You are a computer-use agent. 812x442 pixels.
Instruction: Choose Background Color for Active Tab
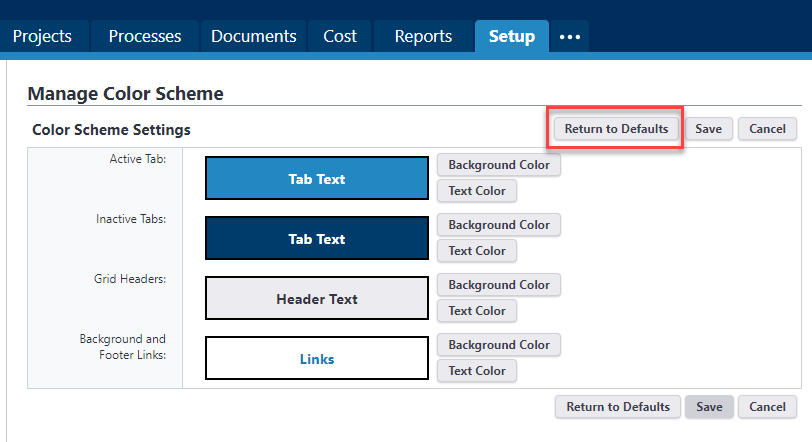[499, 165]
